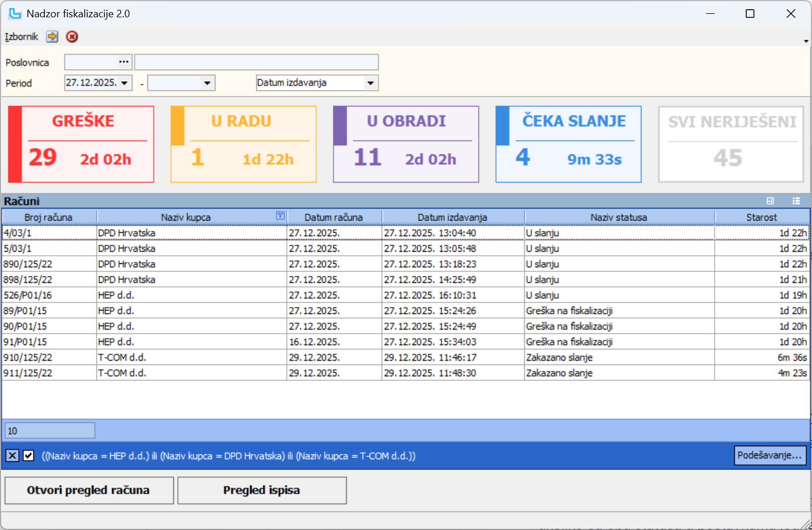Click the red circular X toolbar icon

(72, 37)
